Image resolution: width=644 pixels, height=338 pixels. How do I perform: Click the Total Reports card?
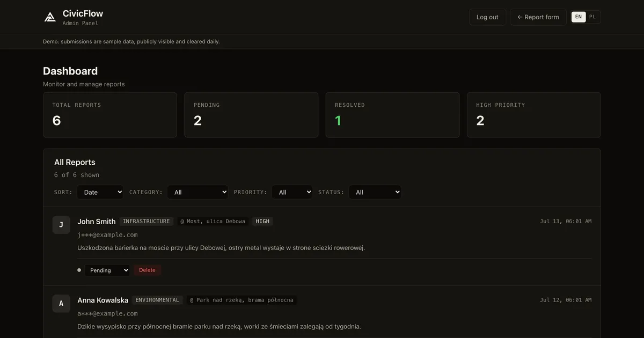[110, 115]
